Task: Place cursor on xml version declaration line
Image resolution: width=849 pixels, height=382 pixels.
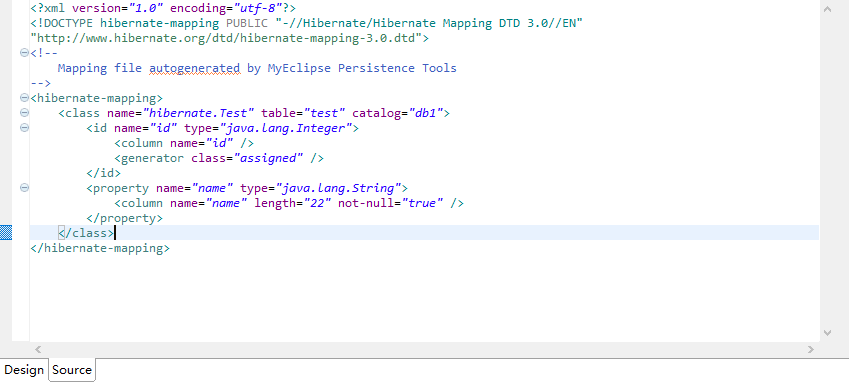Action: tap(163, 8)
